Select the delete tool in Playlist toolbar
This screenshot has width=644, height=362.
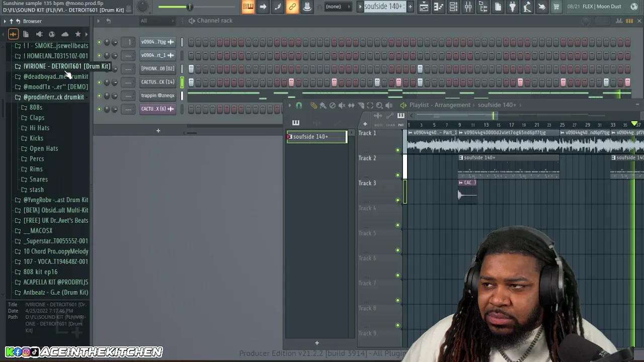(x=333, y=105)
